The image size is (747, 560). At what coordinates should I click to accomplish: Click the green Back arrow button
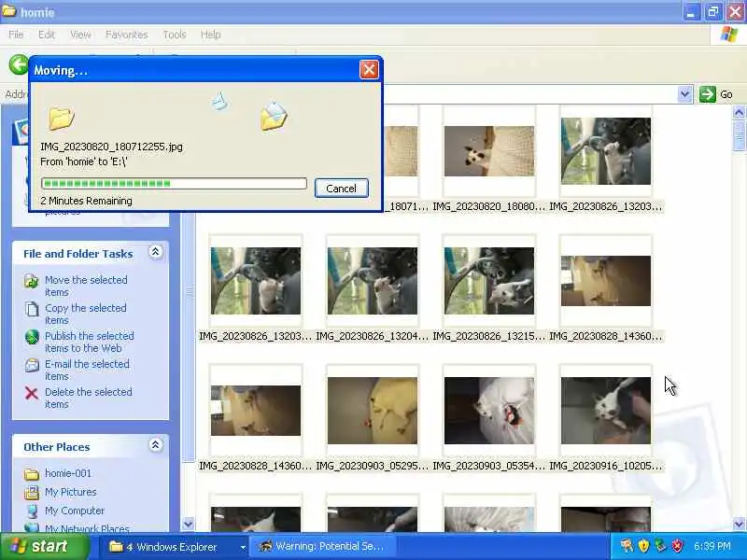(x=19, y=64)
